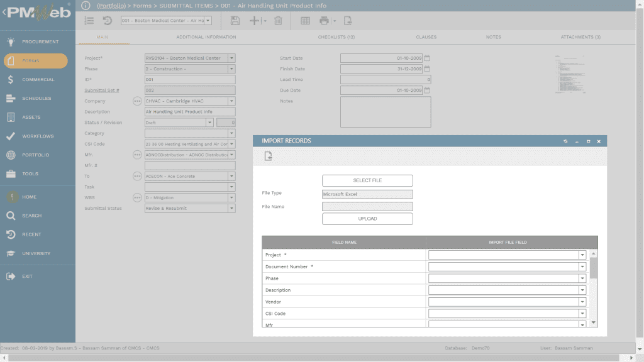The image size is (644, 362).
Task: Click the Upload button
Action: click(367, 219)
